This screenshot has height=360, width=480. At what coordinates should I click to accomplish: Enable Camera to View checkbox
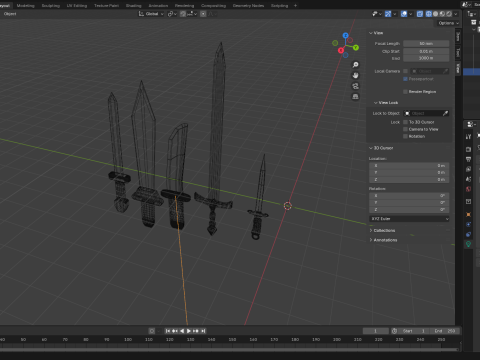pos(405,129)
